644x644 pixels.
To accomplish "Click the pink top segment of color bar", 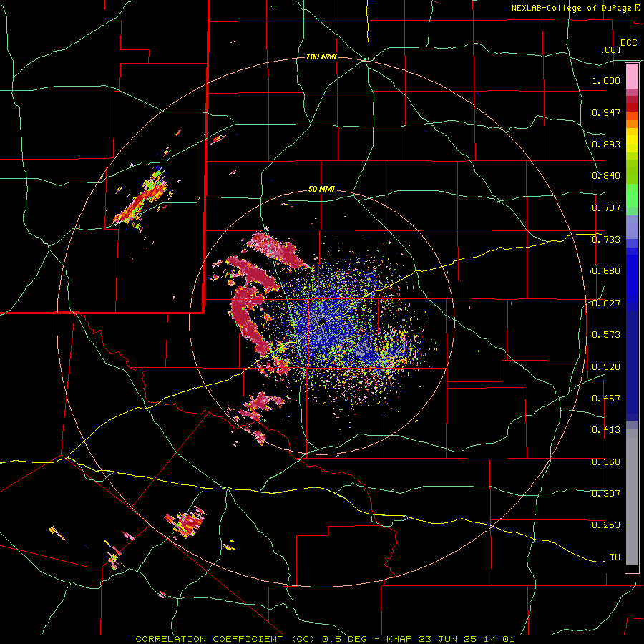I will coord(632,77).
